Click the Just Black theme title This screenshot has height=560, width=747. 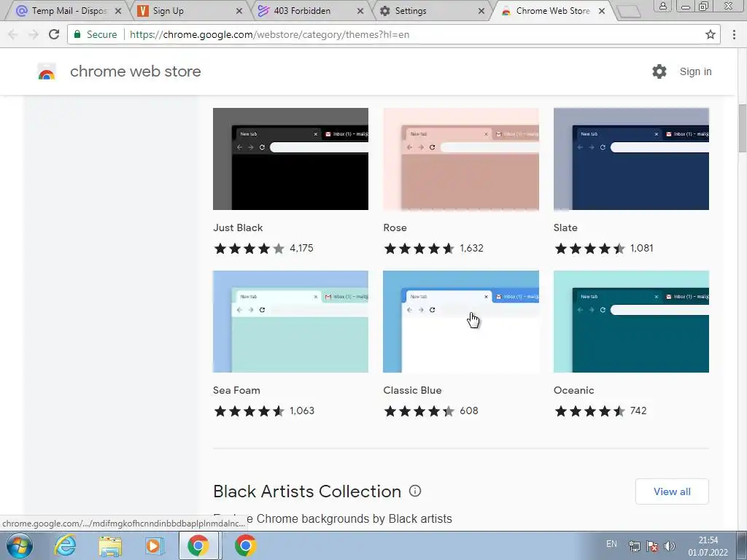(x=238, y=227)
